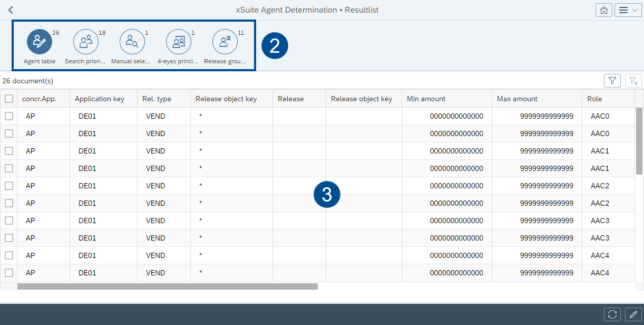644x325 pixels.
Task: Click the refresh icon in footer
Action: click(612, 314)
